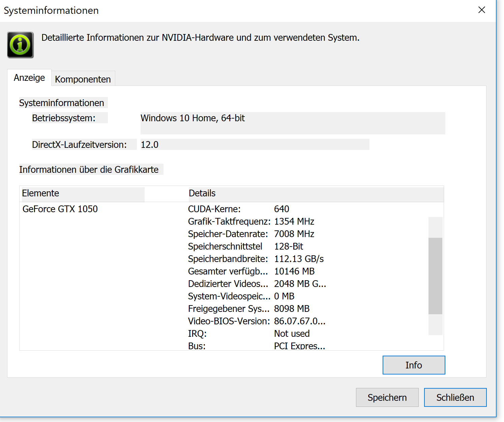Click the Detaillierte Informationen description text
Viewport: 504px width, 422px height.
click(200, 38)
